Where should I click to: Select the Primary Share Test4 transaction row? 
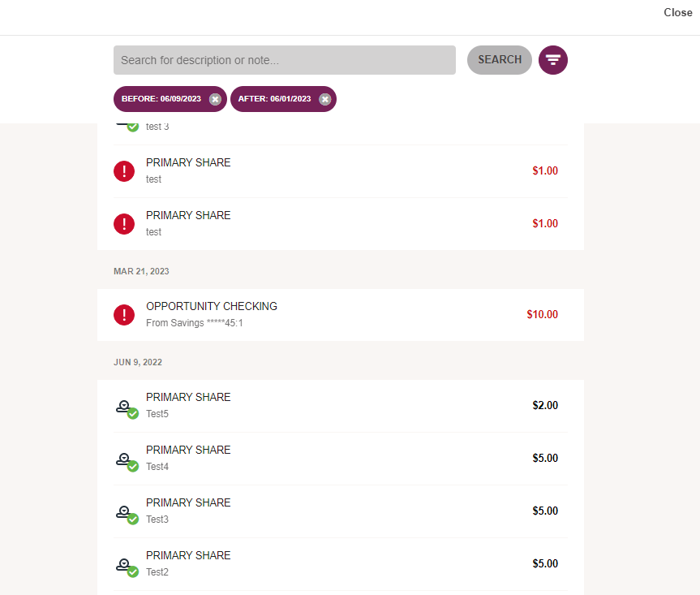click(341, 459)
